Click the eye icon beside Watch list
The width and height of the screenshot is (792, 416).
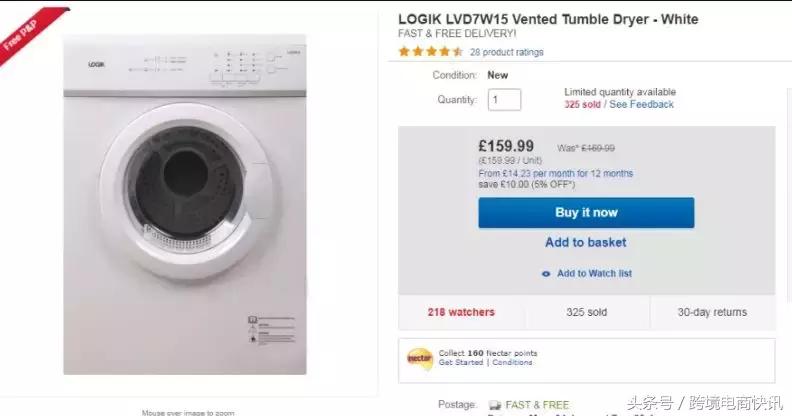point(545,274)
